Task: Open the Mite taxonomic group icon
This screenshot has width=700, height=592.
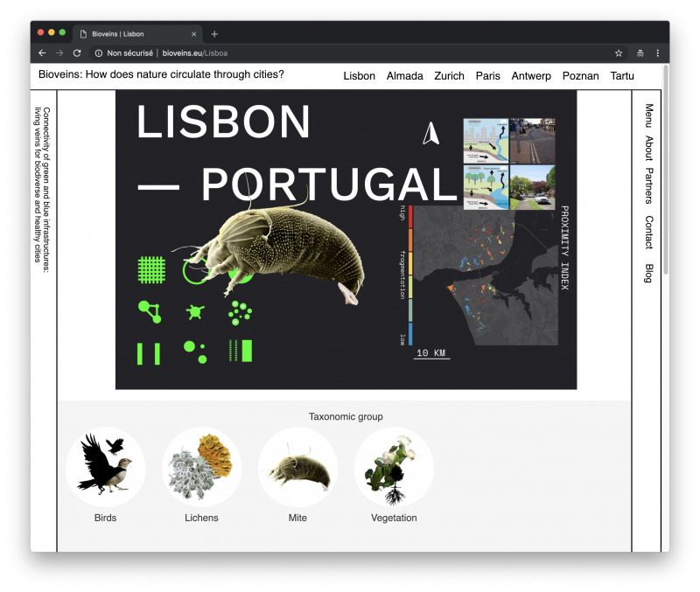Action: coord(297,466)
